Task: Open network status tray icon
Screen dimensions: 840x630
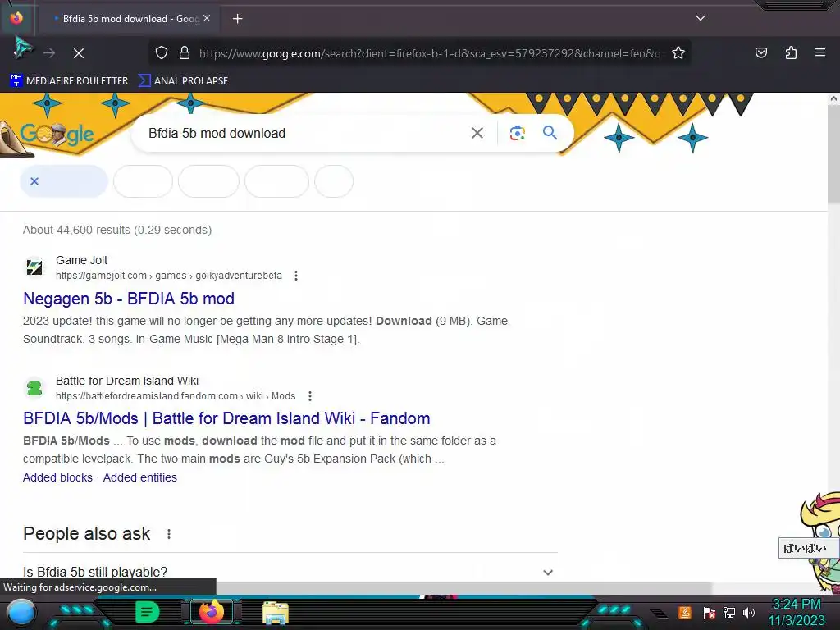Action: pyautogui.click(x=729, y=612)
